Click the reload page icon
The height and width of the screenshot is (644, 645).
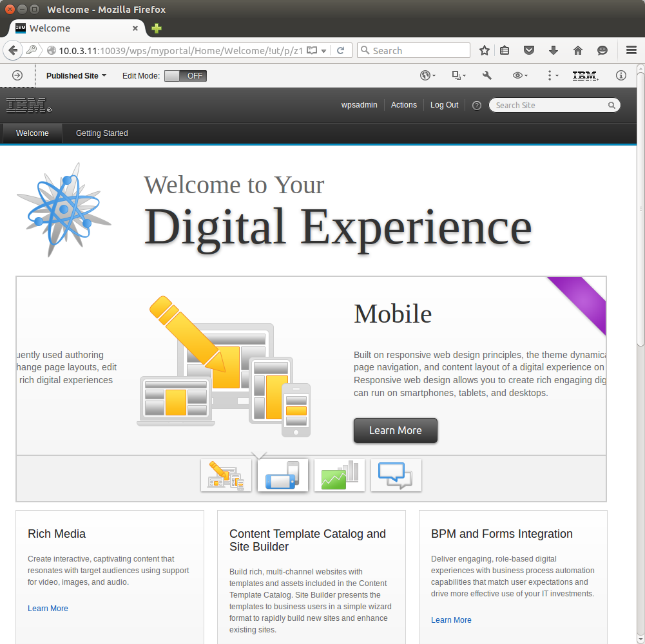[x=341, y=51]
